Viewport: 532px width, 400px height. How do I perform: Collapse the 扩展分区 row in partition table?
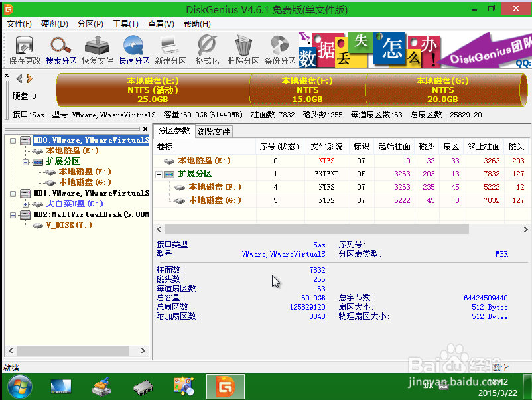coord(159,174)
